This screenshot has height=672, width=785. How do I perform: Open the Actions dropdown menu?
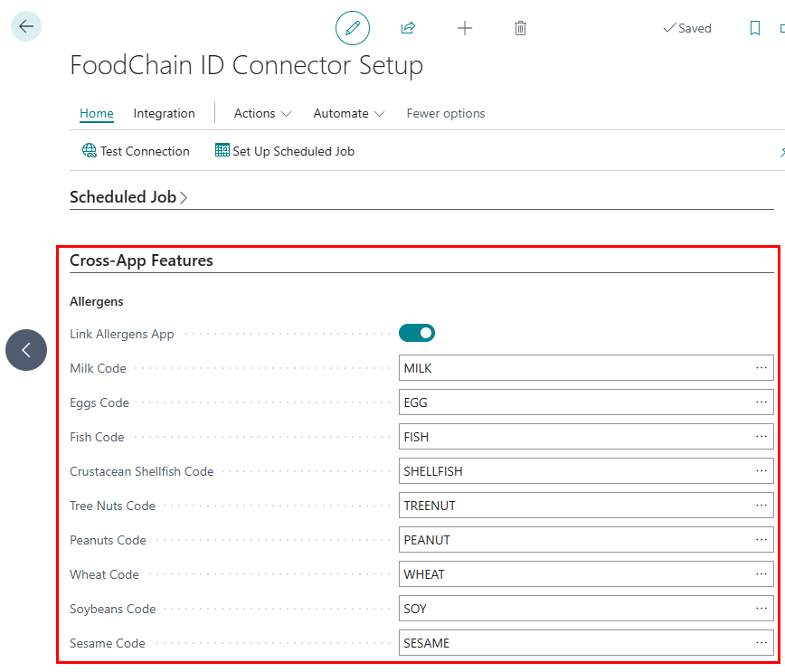pyautogui.click(x=262, y=113)
